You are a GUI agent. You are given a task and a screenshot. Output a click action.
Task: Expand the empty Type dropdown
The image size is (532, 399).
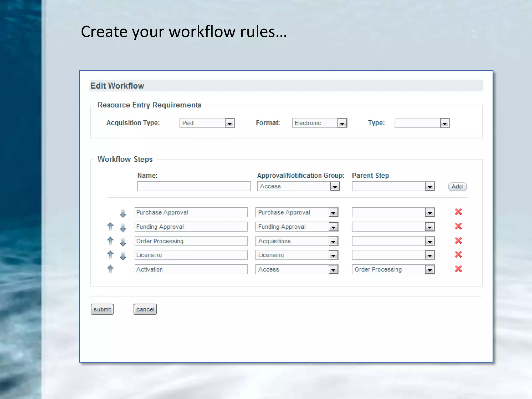tap(444, 123)
